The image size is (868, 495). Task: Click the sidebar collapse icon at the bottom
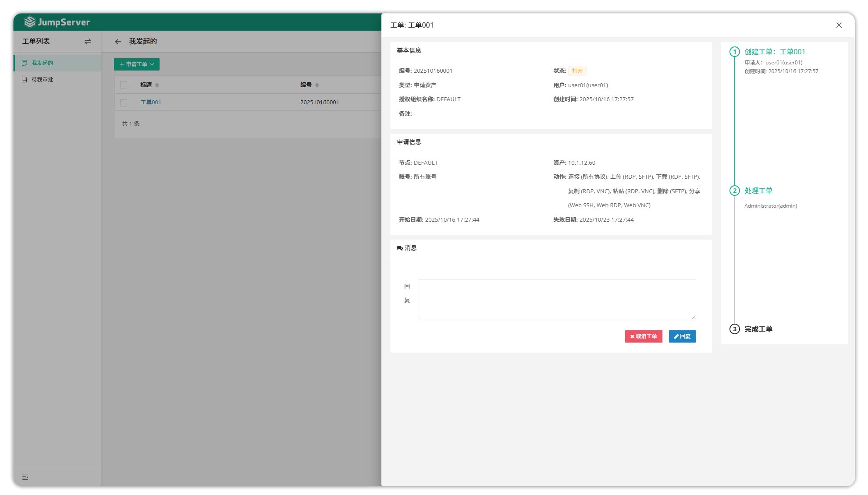25,477
